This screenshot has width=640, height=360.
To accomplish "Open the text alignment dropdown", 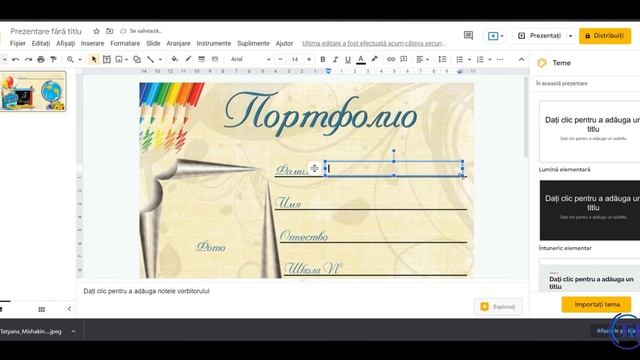I will 422,60.
